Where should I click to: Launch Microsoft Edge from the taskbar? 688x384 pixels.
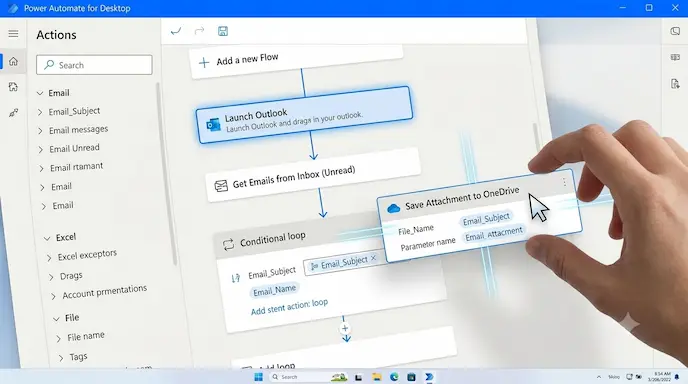(x=394, y=377)
